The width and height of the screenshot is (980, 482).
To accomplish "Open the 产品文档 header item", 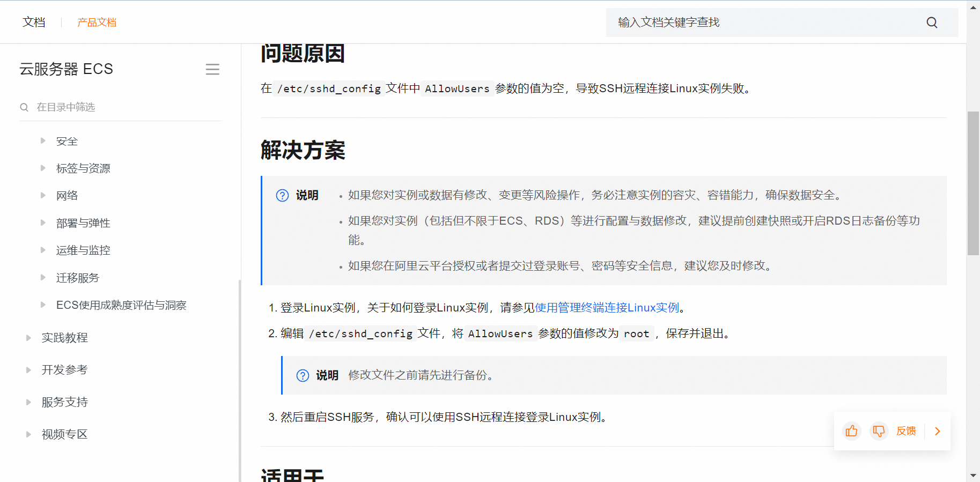I will coord(97,23).
